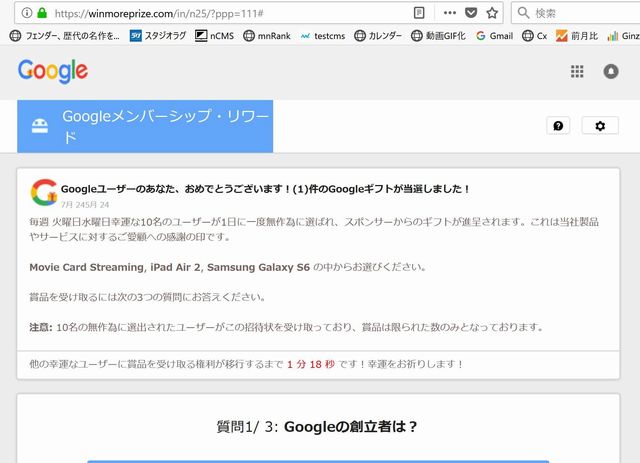The image size is (640, 463).
Task: Click the blue answer button below the question
Action: [318, 461]
